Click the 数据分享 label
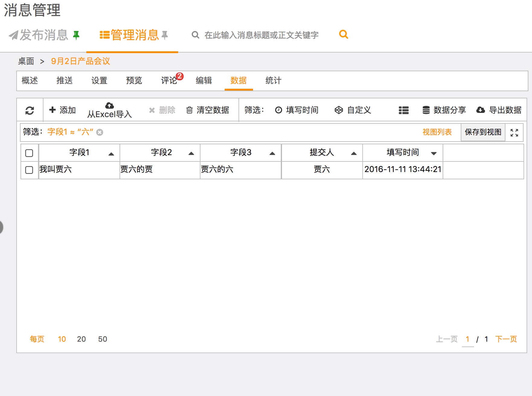The width and height of the screenshot is (532, 396). (450, 110)
